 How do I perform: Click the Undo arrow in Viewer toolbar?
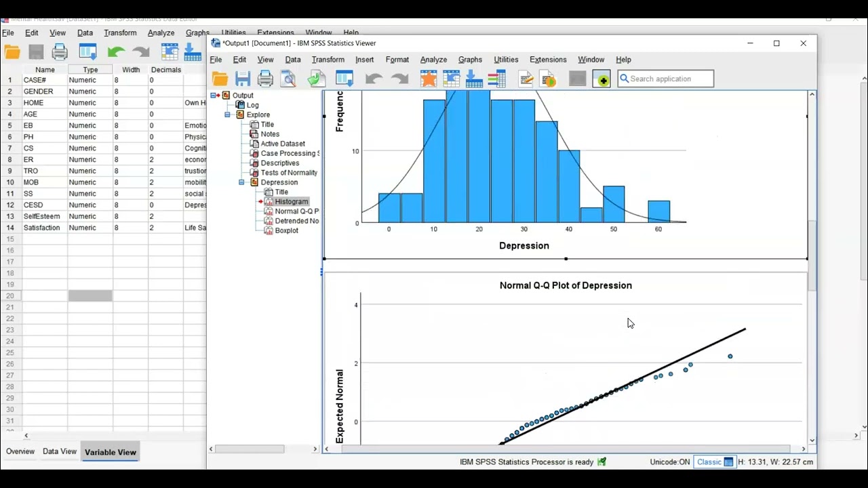click(373, 79)
